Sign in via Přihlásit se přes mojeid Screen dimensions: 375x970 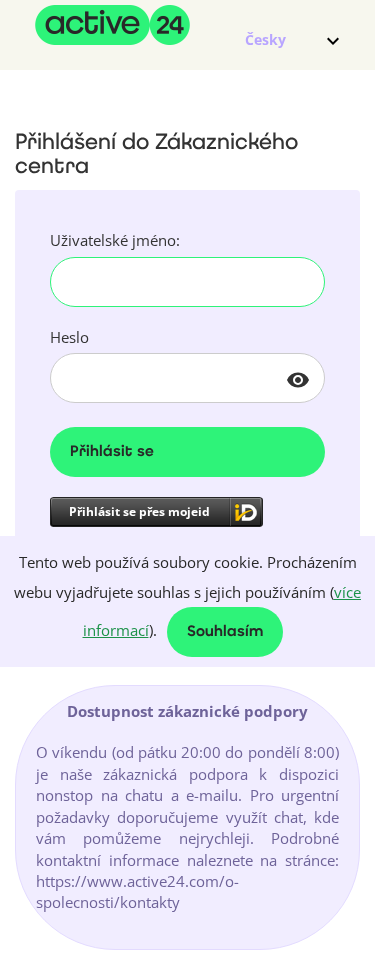click(x=157, y=512)
